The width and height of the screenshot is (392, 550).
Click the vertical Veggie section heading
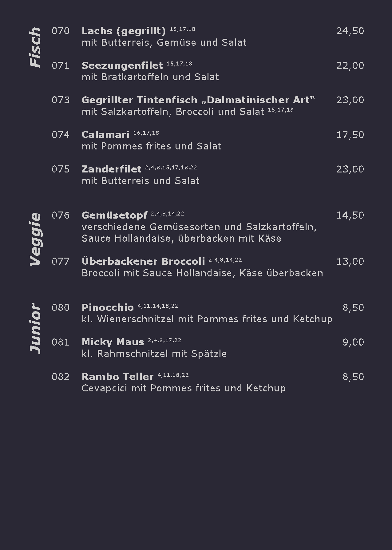[x=35, y=239]
